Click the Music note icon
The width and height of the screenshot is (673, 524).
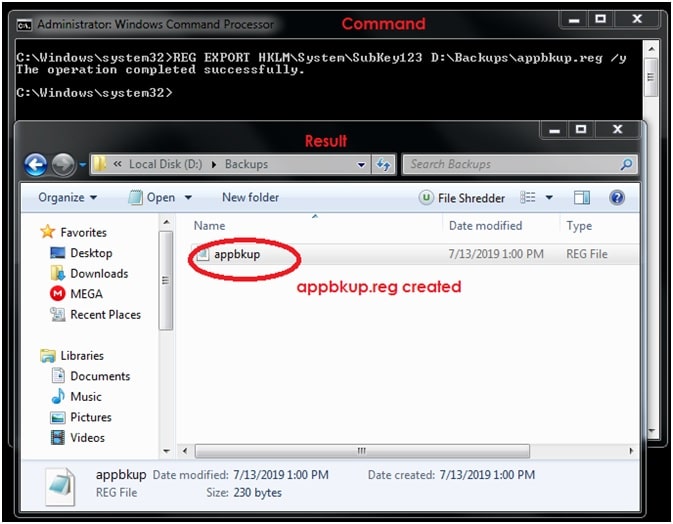coord(58,397)
